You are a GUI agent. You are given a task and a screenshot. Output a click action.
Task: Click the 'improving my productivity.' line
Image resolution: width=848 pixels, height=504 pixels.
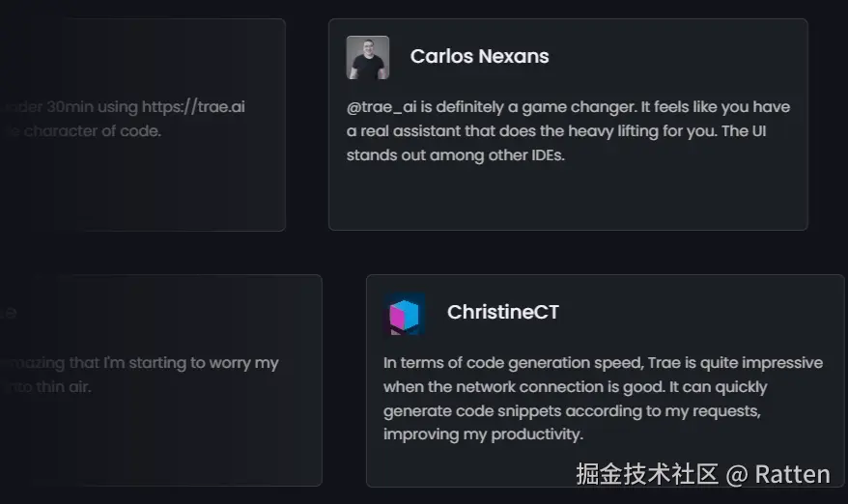(x=483, y=435)
